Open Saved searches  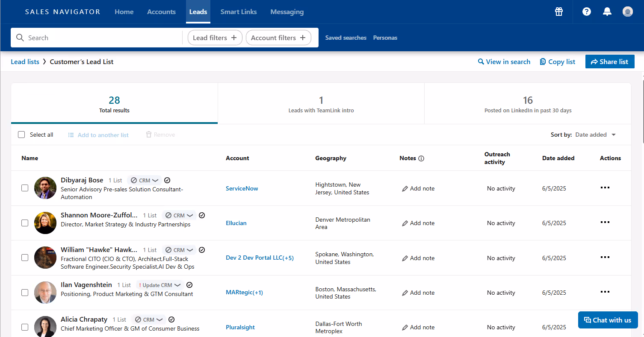click(x=346, y=38)
